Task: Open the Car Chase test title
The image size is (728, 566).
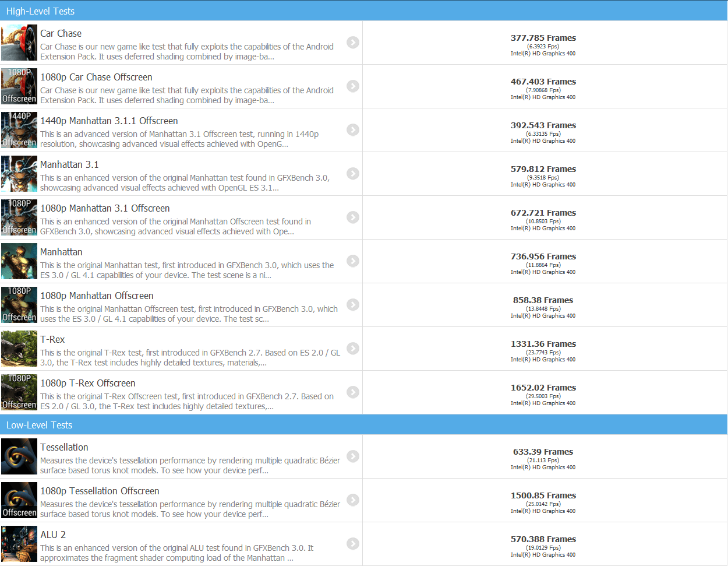Action: 61,34
